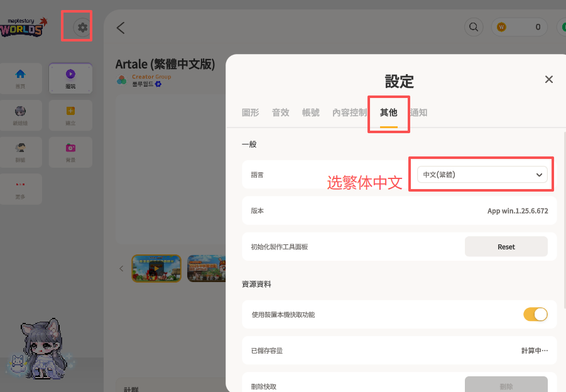The image size is (566, 392).
Task: Expand the 語言 language dropdown
Action: 482,175
